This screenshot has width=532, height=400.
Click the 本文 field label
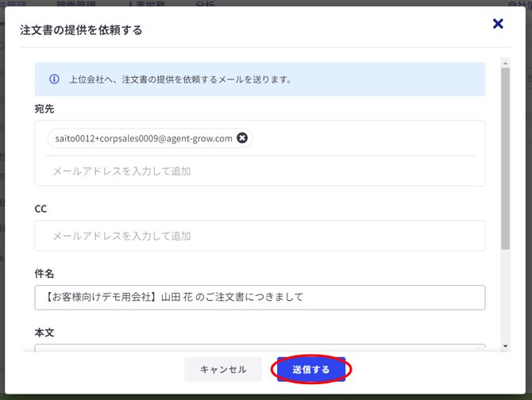(44, 333)
